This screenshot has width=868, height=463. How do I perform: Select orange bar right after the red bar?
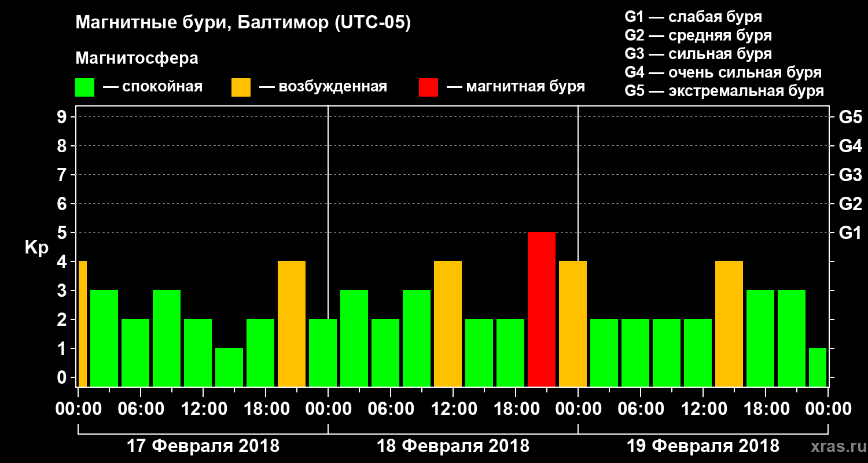[573, 324]
